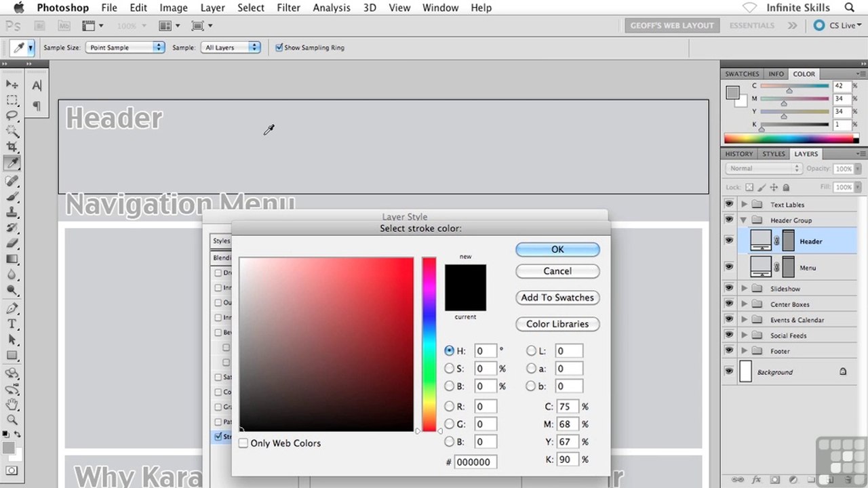Open the Filter menu
The height and width of the screenshot is (488, 868).
[289, 7]
